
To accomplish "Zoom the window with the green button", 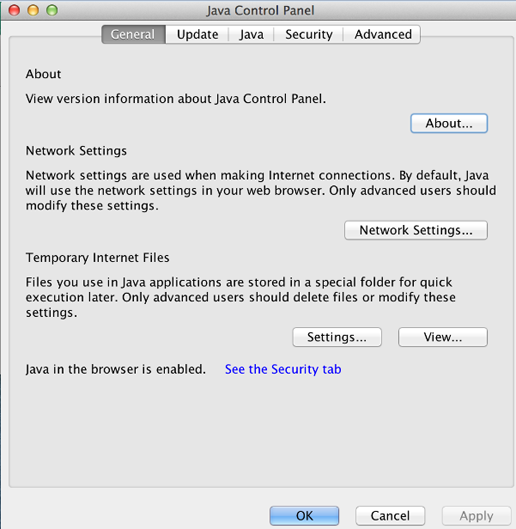I will [x=52, y=10].
